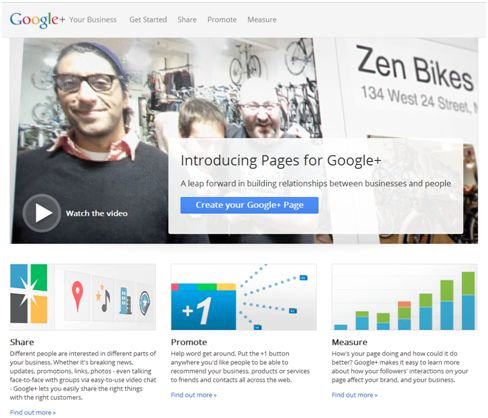Click the red map pin icon

click(77, 296)
